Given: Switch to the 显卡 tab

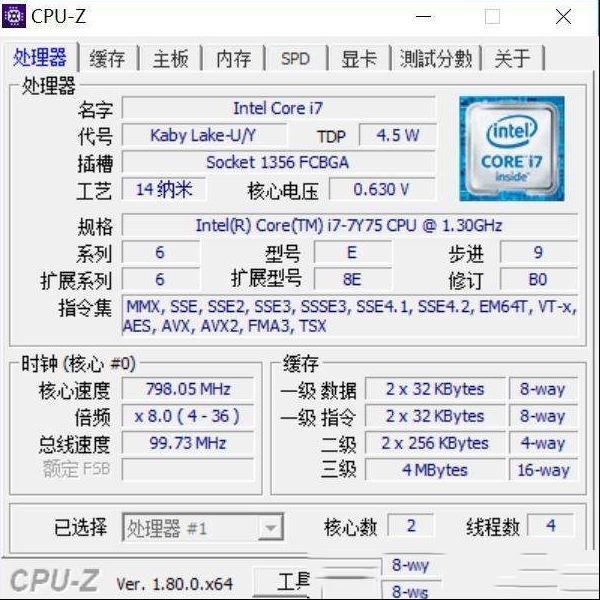Looking at the screenshot, I should [359, 59].
